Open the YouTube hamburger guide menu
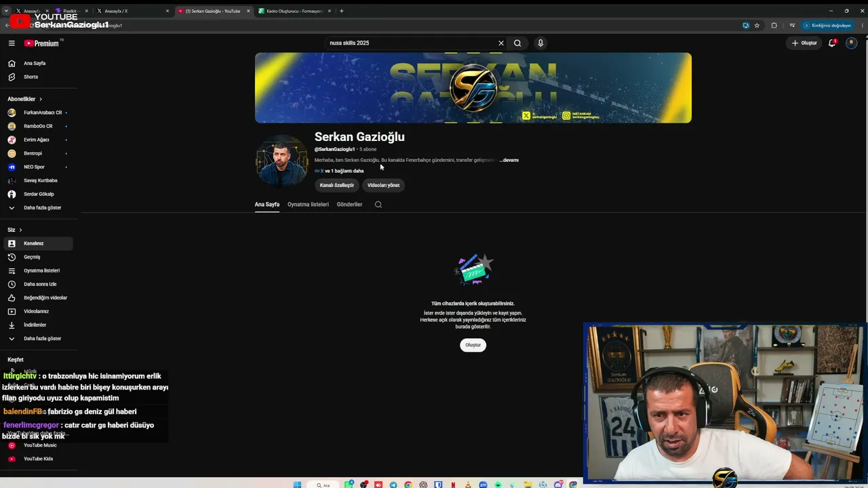The image size is (868, 488). [x=12, y=43]
